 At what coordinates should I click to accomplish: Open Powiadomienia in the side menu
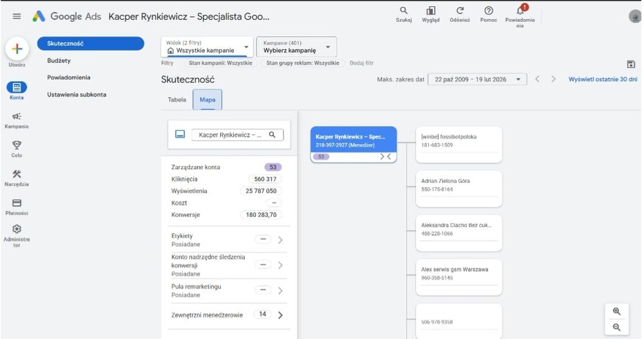pyautogui.click(x=69, y=77)
